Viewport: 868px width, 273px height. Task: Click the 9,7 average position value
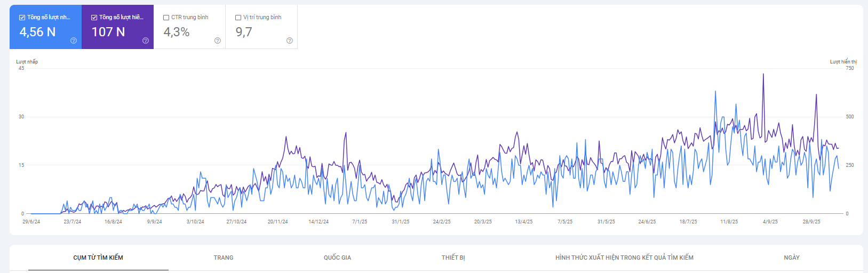point(244,32)
